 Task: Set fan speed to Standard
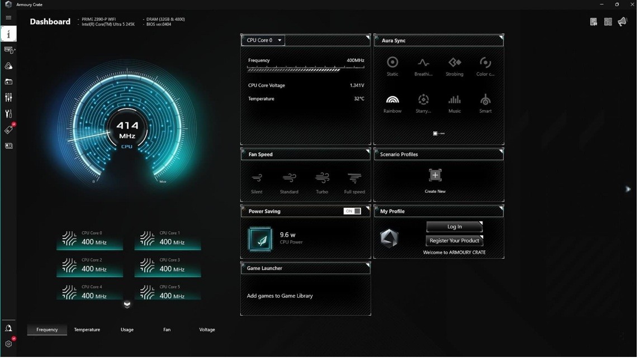click(x=289, y=183)
